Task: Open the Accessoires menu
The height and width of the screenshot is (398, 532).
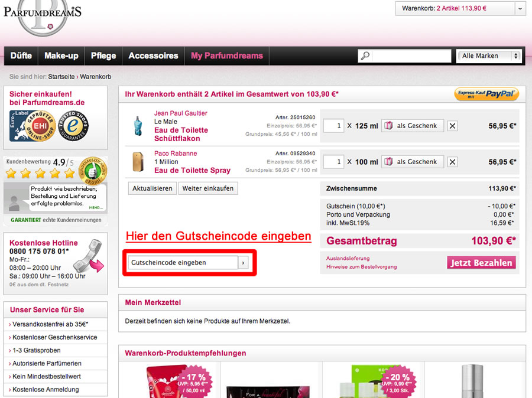Action: 153,56
